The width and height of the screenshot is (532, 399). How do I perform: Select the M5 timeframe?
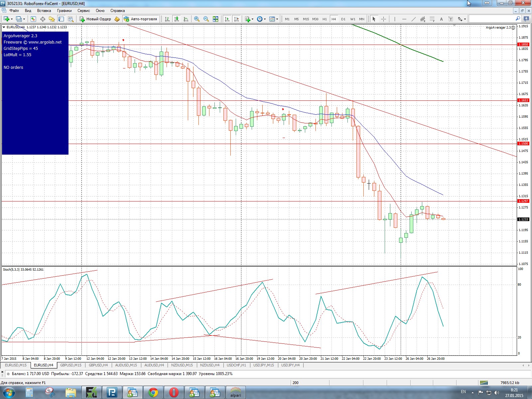(x=297, y=19)
